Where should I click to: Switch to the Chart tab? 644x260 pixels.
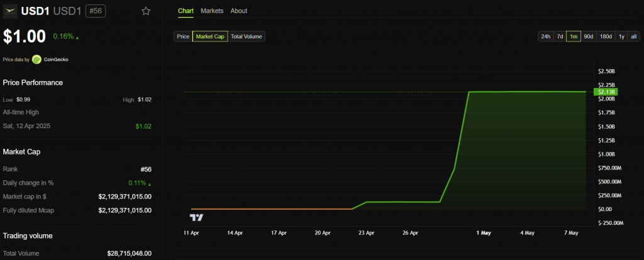click(x=186, y=11)
